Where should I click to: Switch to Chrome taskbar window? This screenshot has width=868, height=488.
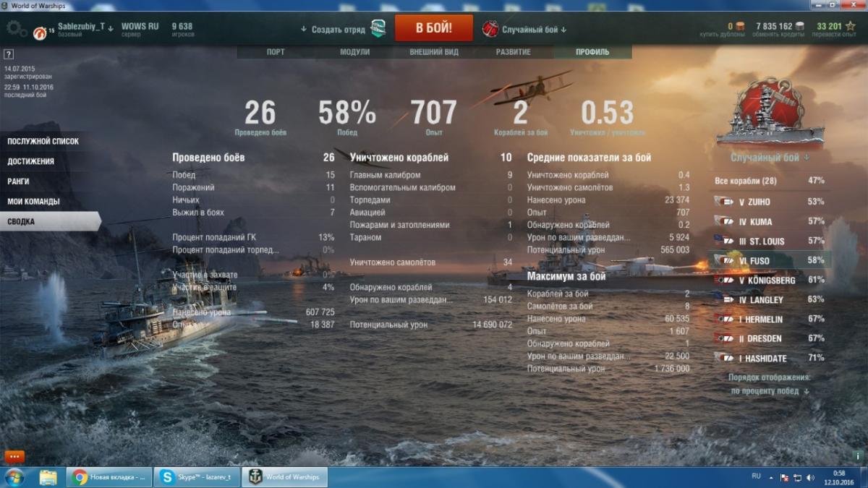[110, 477]
